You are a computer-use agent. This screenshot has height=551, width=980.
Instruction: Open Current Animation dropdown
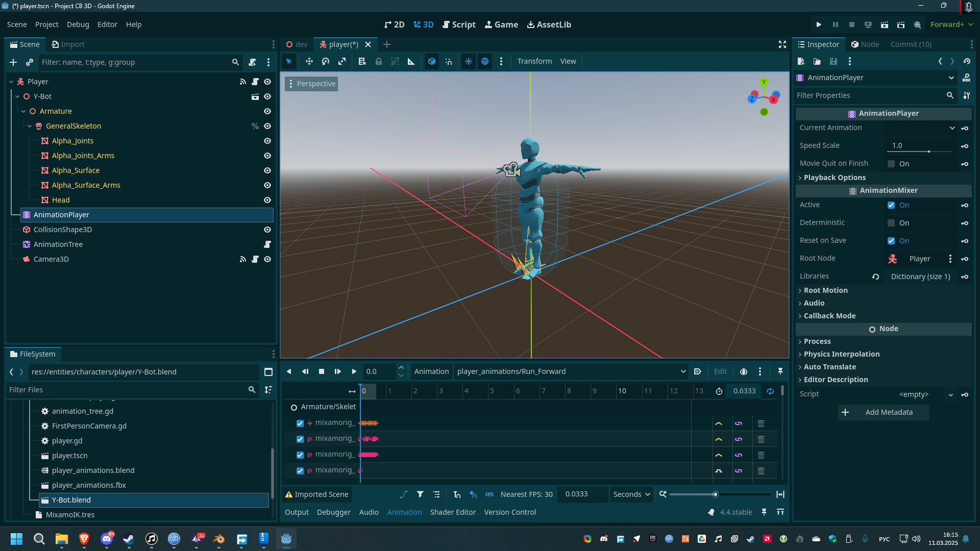point(920,128)
